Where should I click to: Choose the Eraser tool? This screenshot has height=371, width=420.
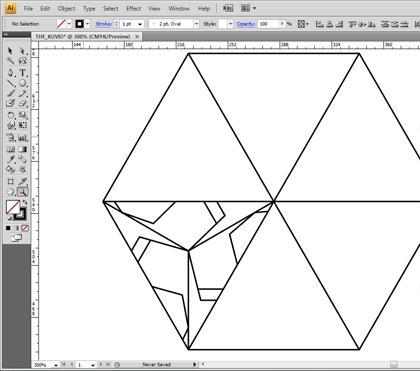click(22, 104)
